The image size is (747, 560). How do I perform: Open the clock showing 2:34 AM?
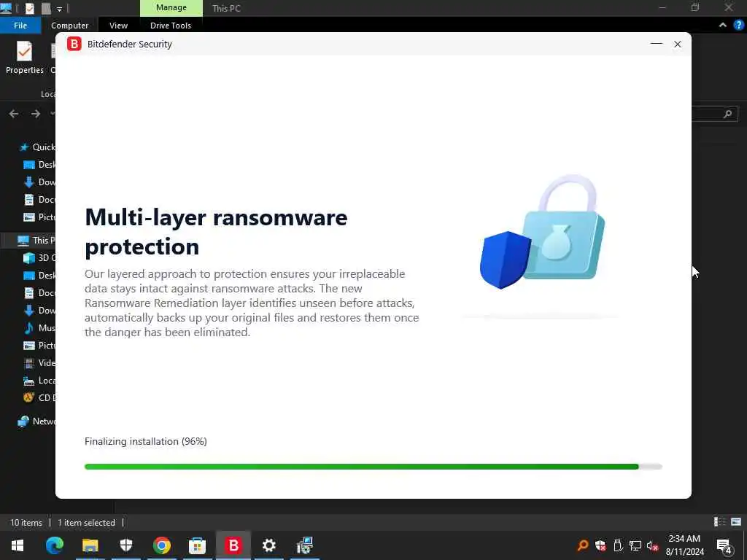[x=684, y=545]
